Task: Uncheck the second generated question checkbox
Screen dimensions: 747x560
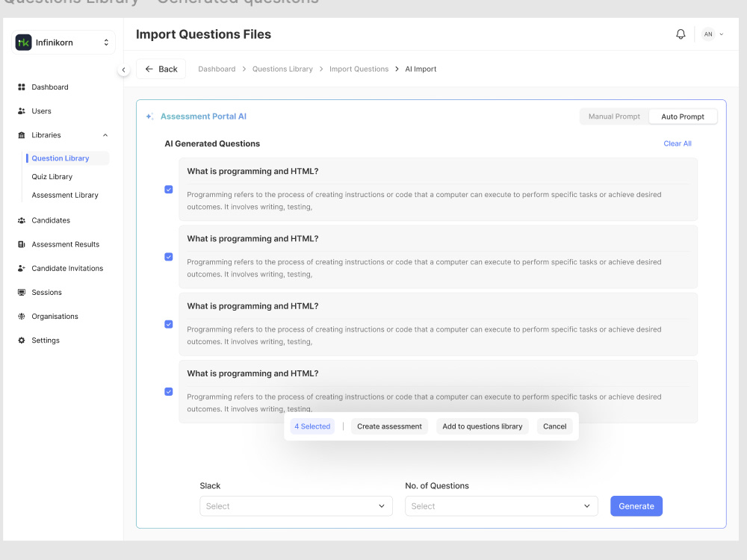Action: pyautogui.click(x=169, y=257)
